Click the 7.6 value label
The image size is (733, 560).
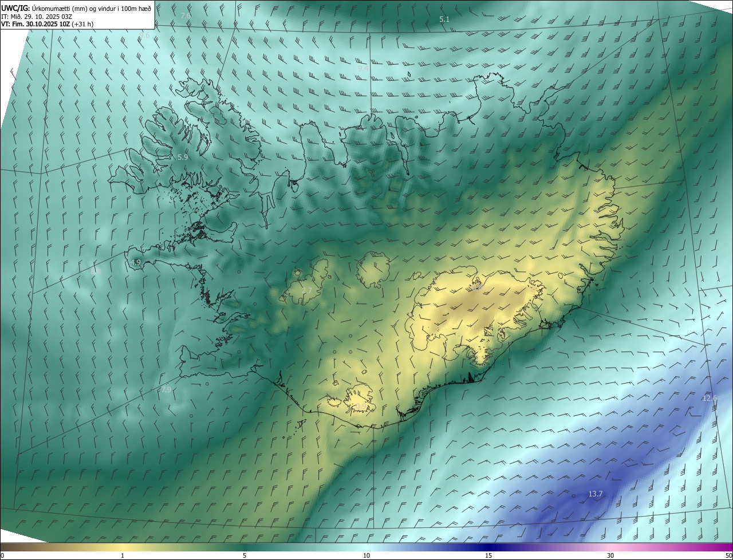(185, 15)
